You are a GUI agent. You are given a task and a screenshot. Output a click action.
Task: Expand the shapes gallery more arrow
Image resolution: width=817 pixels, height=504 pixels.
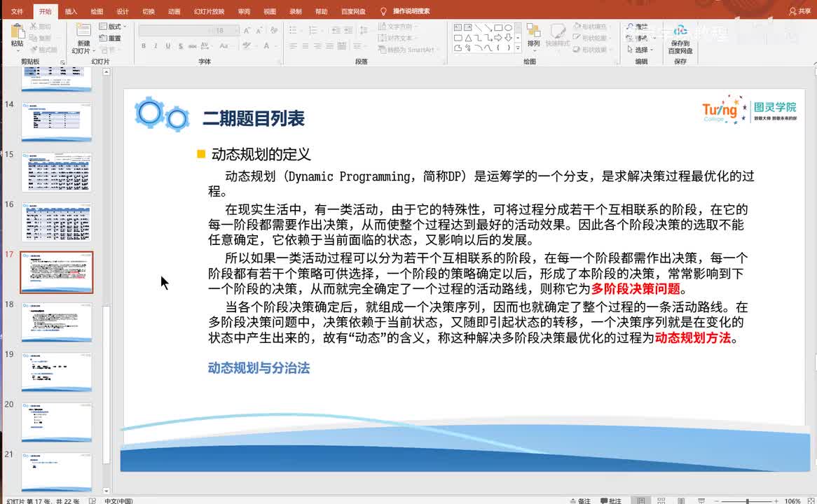tap(518, 48)
